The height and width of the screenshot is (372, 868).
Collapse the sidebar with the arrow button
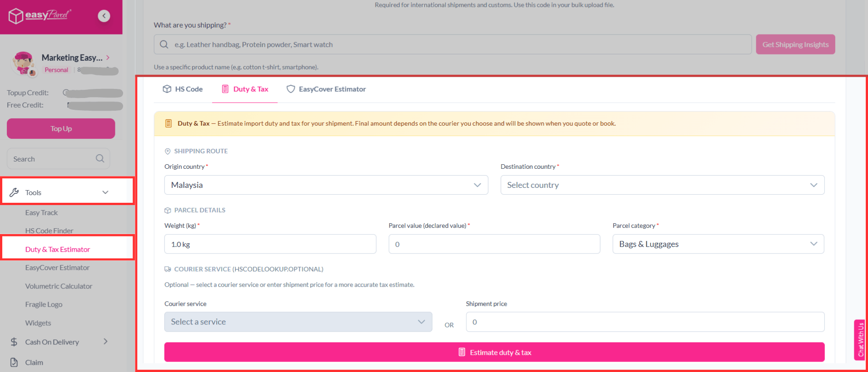104,16
